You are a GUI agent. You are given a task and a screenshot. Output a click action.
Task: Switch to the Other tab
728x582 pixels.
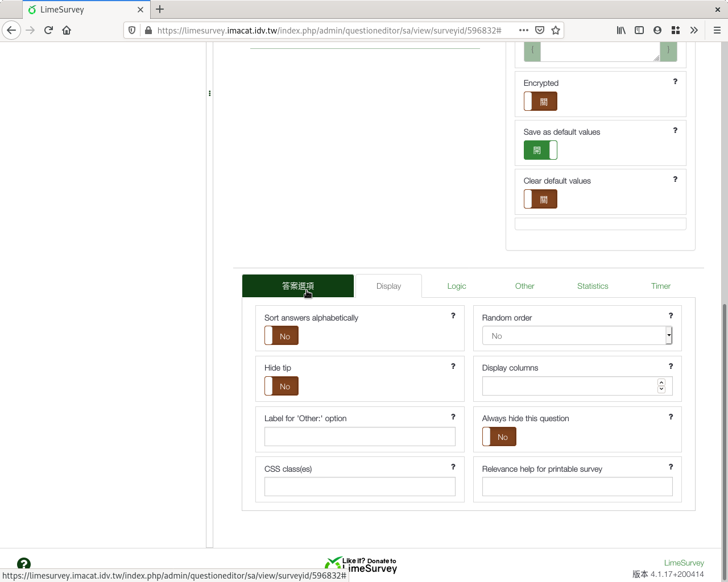click(524, 286)
